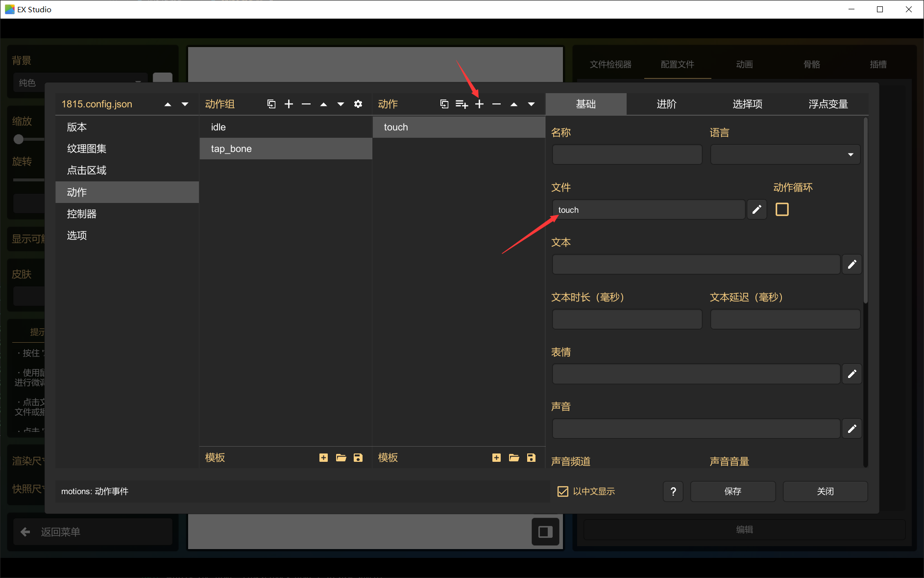Save motion template in 动作 column
The height and width of the screenshot is (578, 924).
point(531,457)
